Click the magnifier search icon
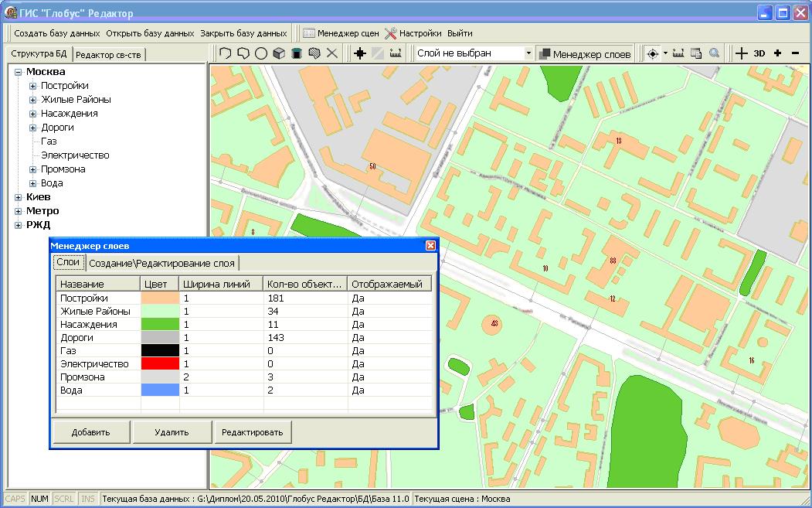812x508 pixels. tap(714, 53)
